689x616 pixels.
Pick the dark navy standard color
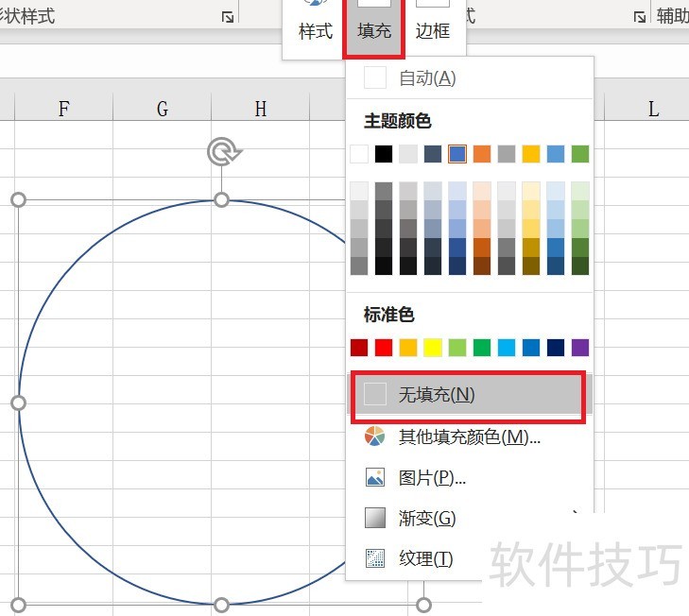(x=556, y=348)
